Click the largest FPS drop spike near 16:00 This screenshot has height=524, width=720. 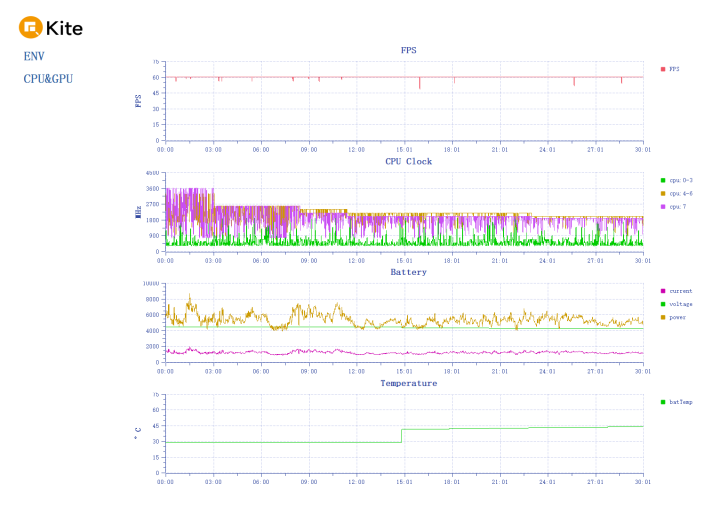tap(419, 84)
